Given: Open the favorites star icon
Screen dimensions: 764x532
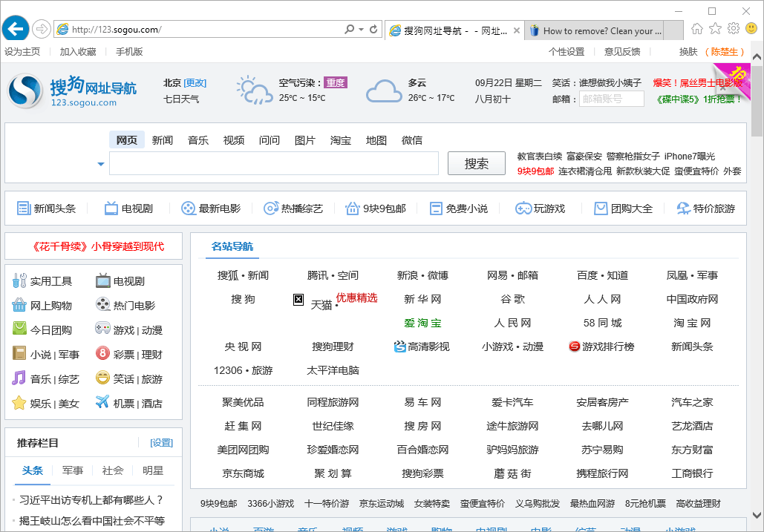Looking at the screenshot, I should (x=715, y=29).
